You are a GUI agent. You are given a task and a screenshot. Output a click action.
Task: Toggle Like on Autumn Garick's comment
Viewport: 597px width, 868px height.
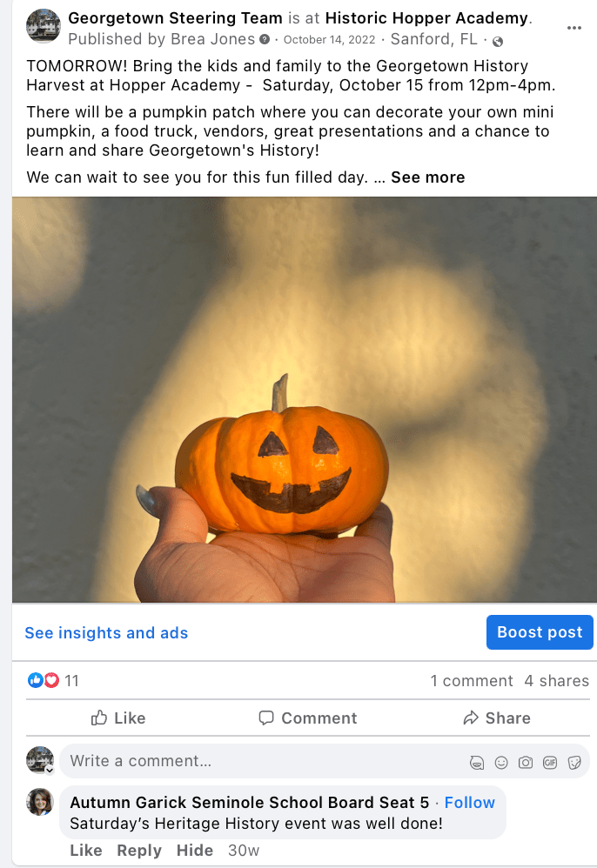(86, 851)
